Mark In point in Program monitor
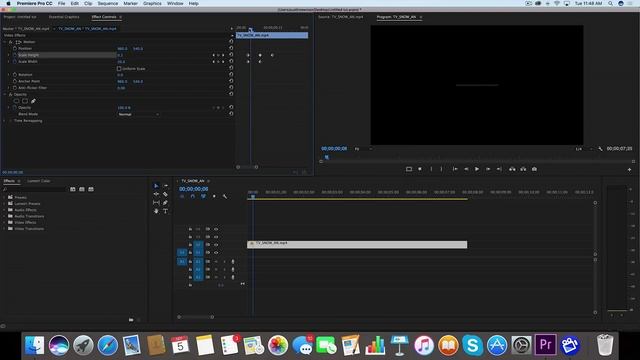The height and width of the screenshot is (360, 640). tap(431, 169)
